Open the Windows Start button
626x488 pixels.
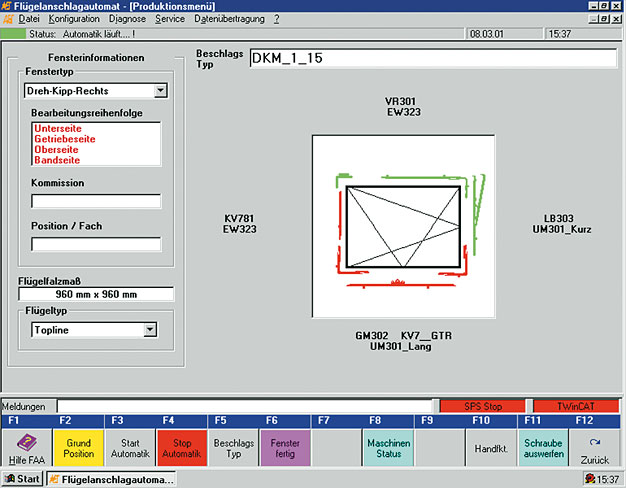tap(22, 480)
